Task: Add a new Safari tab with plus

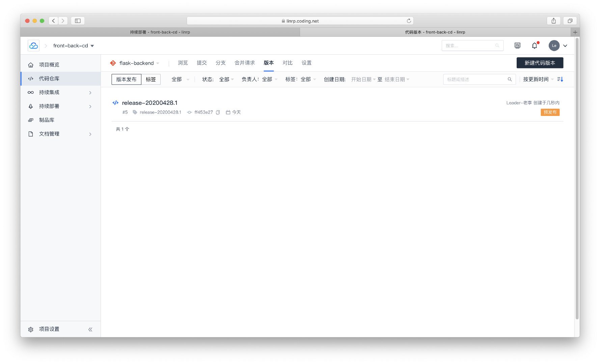Action: (575, 32)
